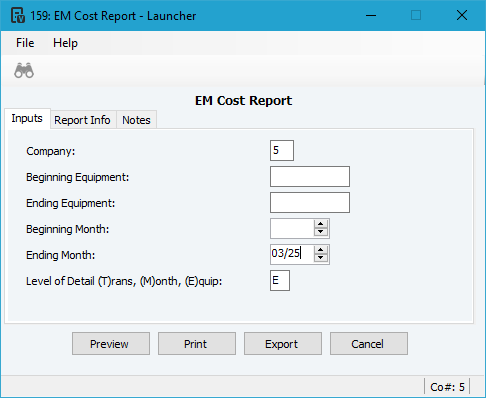Switch to the Notes tab
This screenshot has width=486, height=398.
[x=136, y=120]
